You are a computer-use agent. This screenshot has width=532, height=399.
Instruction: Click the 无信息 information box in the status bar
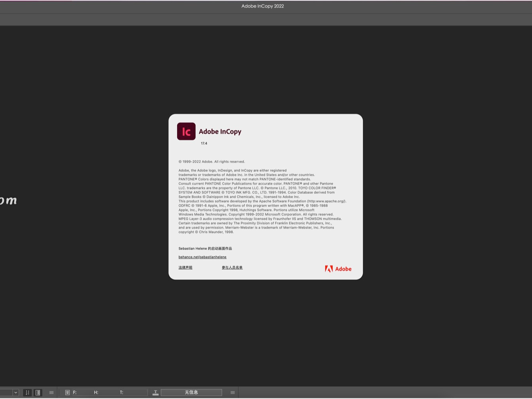191,392
